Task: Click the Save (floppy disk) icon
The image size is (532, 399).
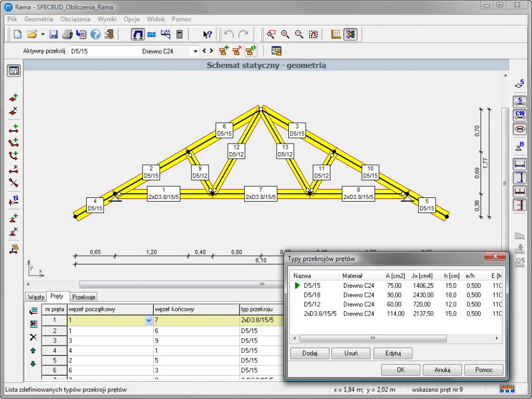Action: point(53,35)
